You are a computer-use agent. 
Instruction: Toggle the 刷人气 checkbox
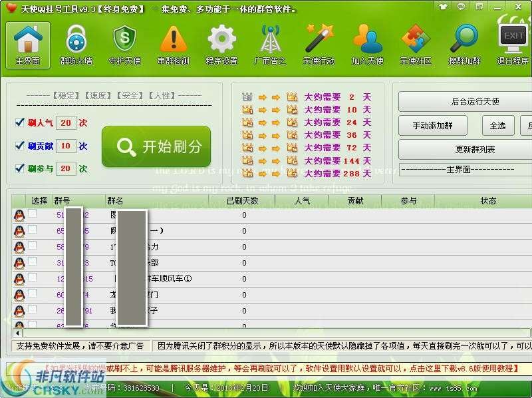20,122
